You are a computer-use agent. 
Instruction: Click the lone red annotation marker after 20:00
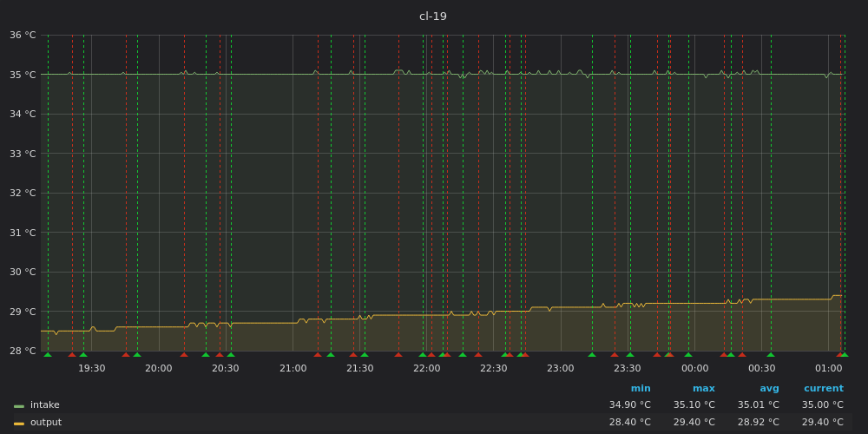(x=184, y=354)
